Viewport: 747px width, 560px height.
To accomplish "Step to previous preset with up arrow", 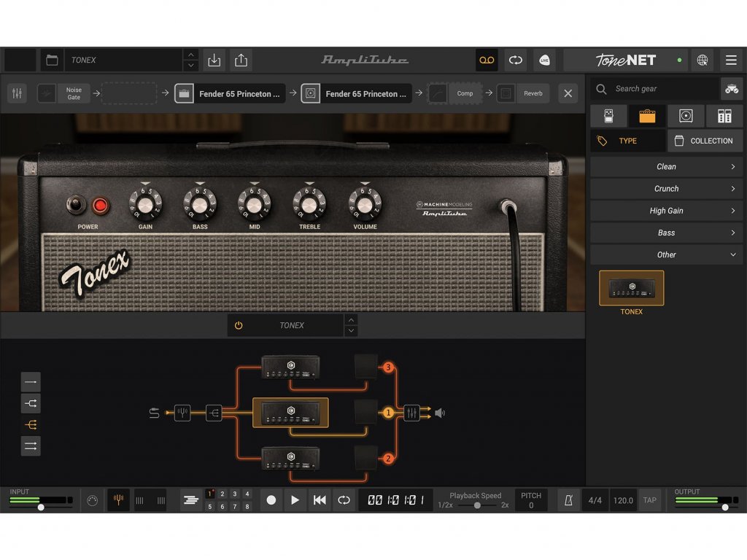I will coord(190,55).
